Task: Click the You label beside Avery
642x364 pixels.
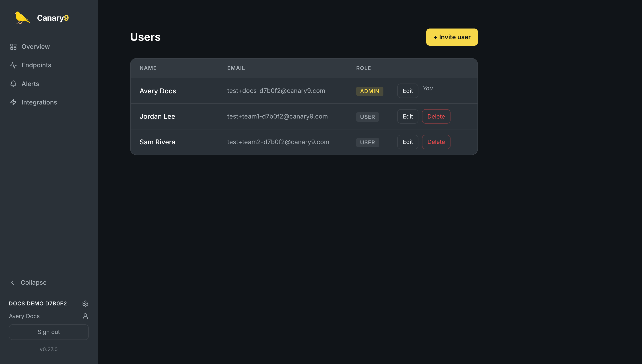Action: point(427,88)
